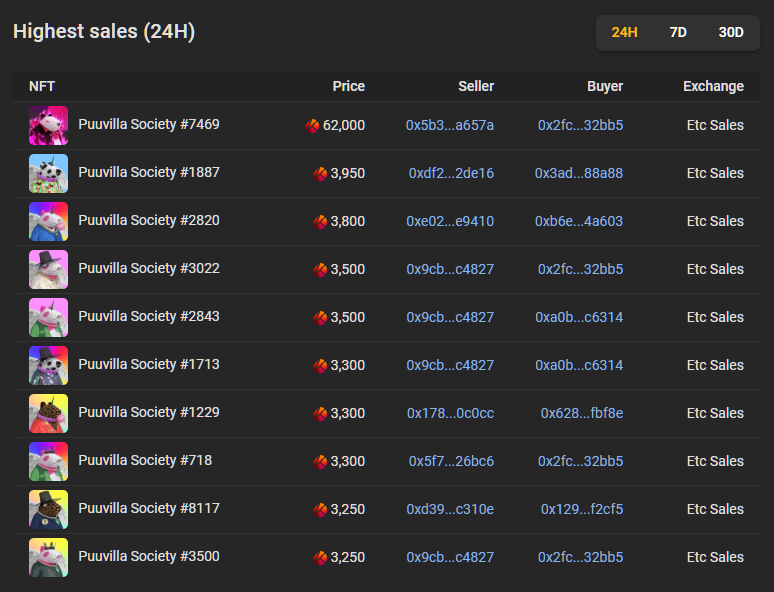The image size is (774, 592).
Task: Open buyer address 0x628...fbf8e
Action: [x=582, y=413]
